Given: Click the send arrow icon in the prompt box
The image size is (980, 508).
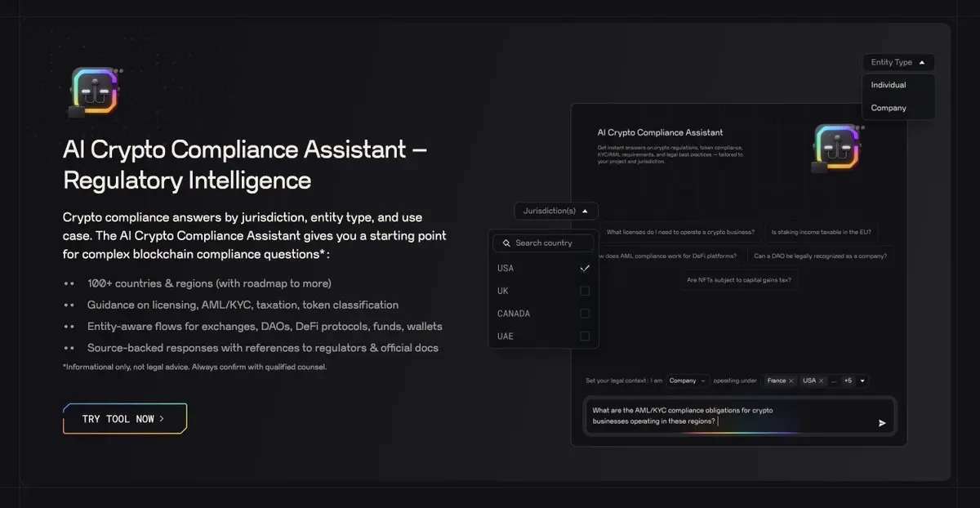Looking at the screenshot, I should click(882, 422).
